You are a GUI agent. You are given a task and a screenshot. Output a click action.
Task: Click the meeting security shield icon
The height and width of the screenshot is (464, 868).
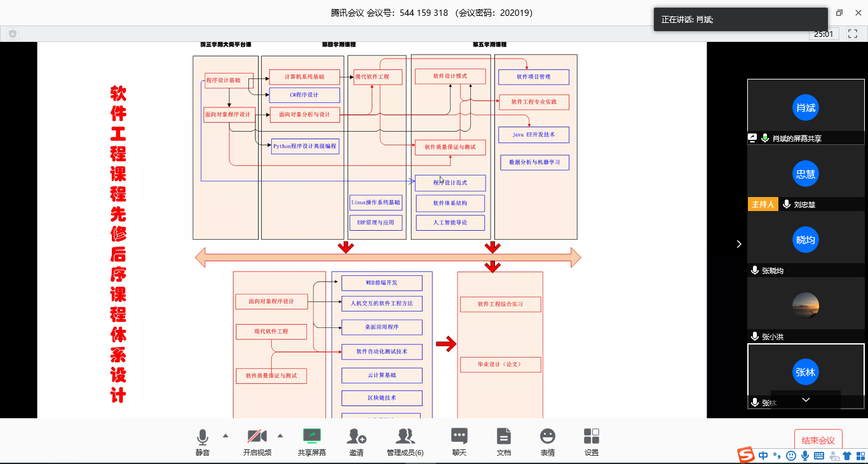pos(13,34)
